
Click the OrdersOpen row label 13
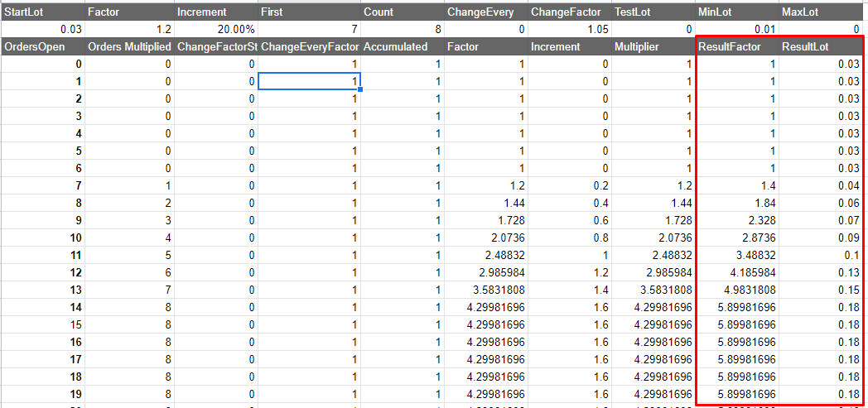coord(43,290)
